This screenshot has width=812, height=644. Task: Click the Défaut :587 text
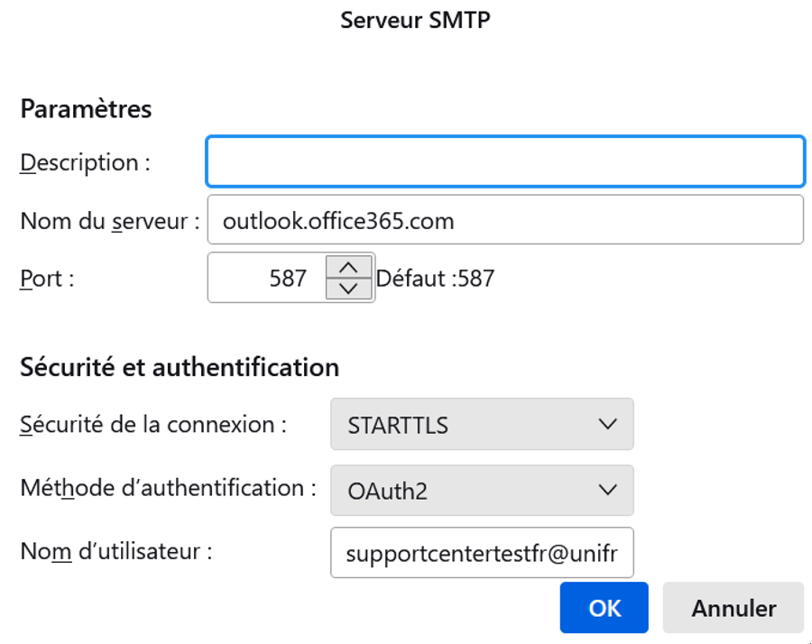[435, 278]
